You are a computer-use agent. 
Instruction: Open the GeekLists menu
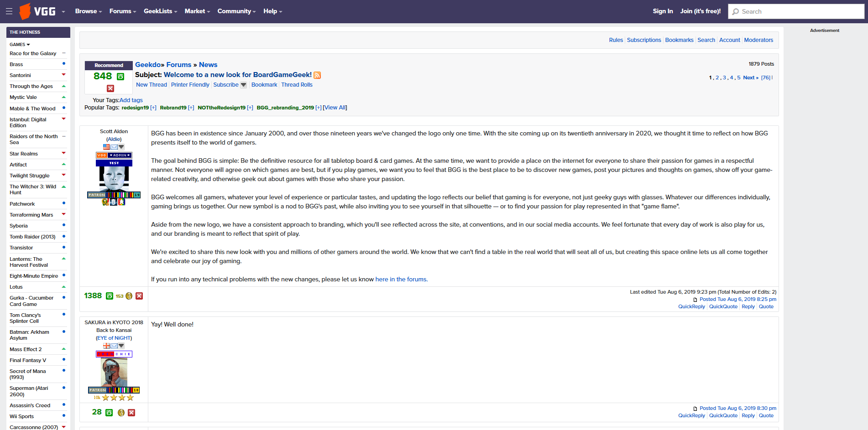[160, 11]
